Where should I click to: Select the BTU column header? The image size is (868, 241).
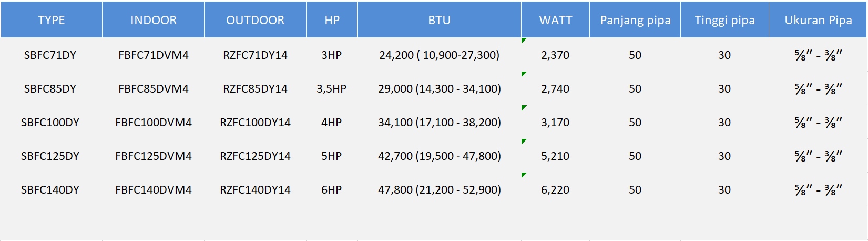[439, 20]
